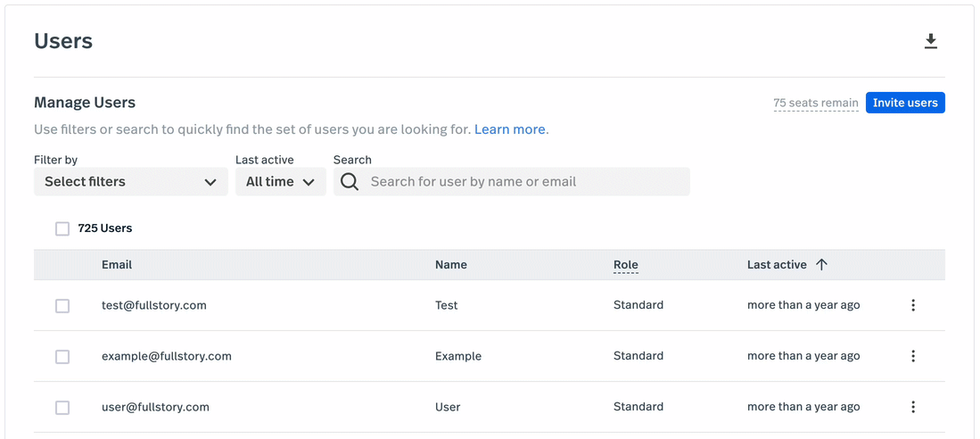Check the test@fullstory.com row

pos(62,306)
